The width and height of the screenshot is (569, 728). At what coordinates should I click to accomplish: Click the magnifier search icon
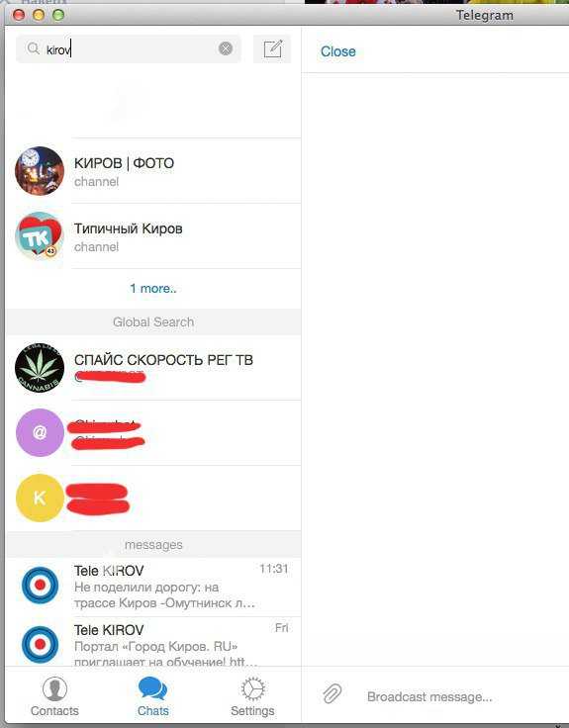[x=33, y=48]
